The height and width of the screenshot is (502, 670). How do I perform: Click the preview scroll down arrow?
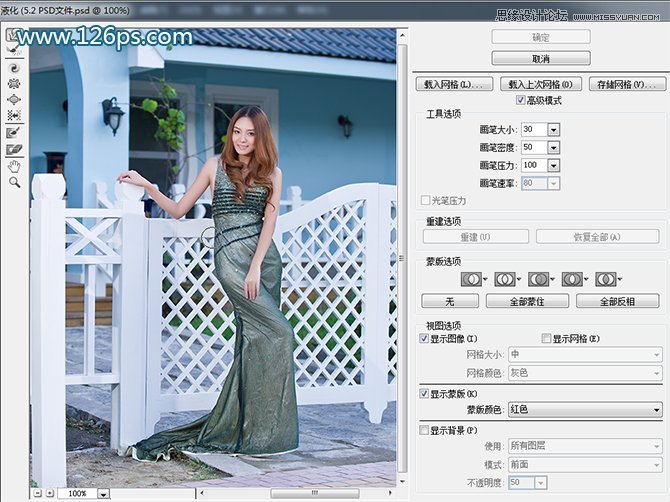tap(402, 481)
